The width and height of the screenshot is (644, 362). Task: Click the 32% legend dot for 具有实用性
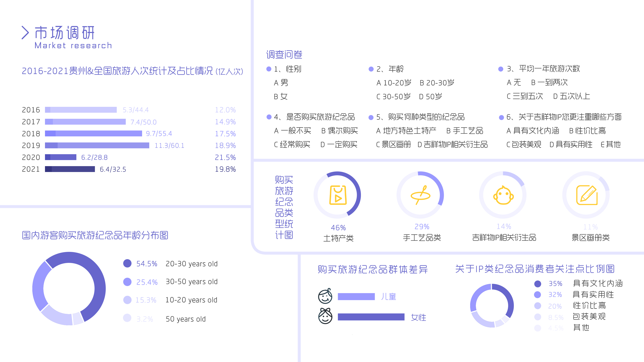click(x=538, y=294)
